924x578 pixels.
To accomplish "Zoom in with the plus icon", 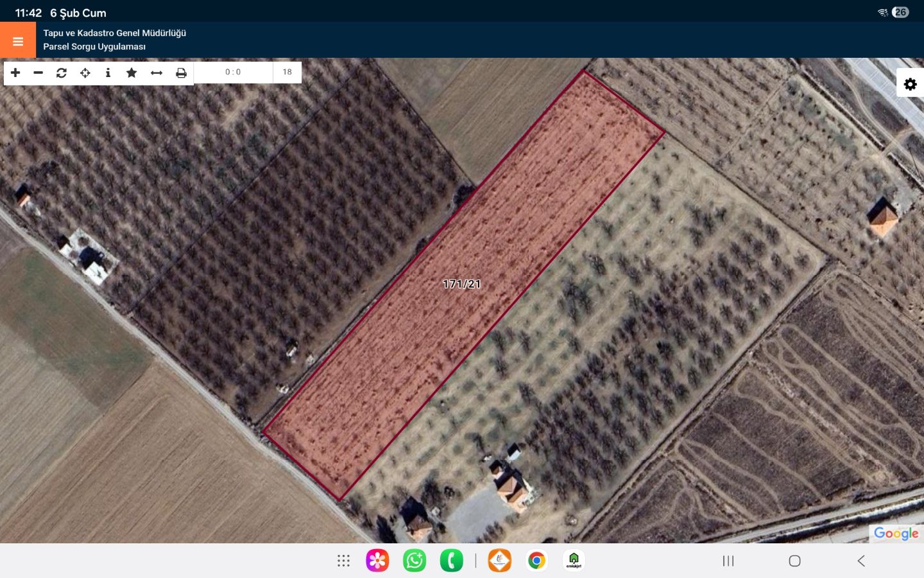I will point(15,73).
